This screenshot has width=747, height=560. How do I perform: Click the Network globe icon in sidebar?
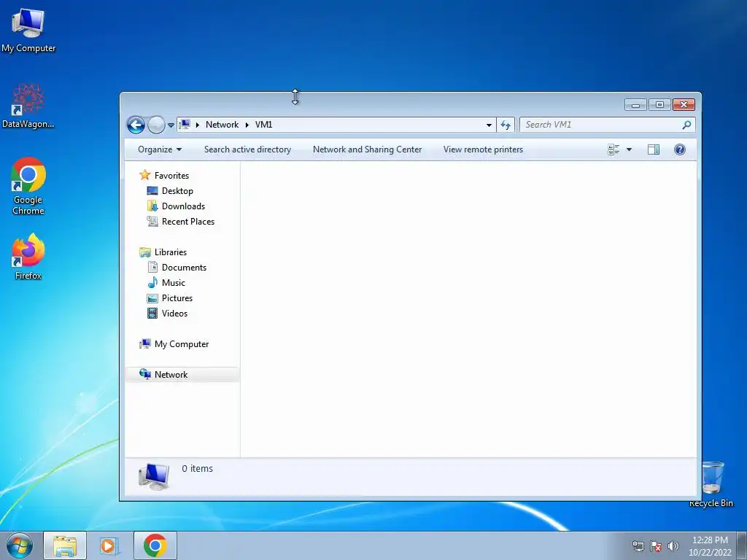pyautogui.click(x=145, y=374)
